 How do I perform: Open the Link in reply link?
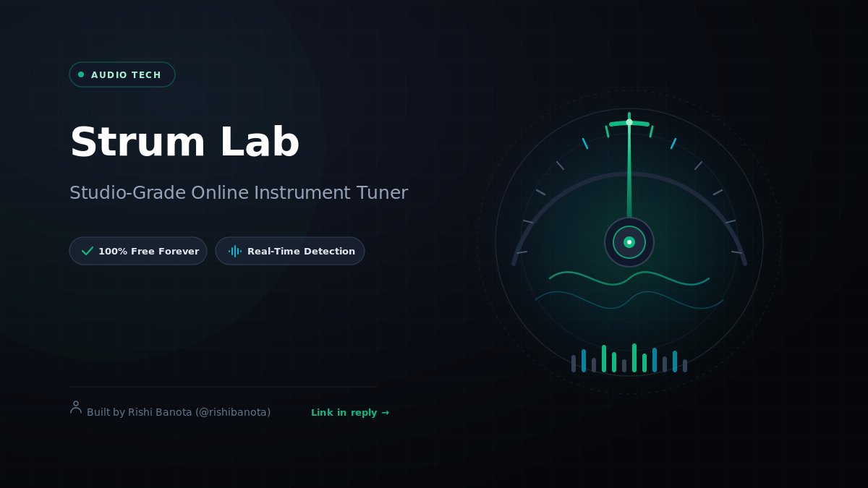pyautogui.click(x=350, y=413)
